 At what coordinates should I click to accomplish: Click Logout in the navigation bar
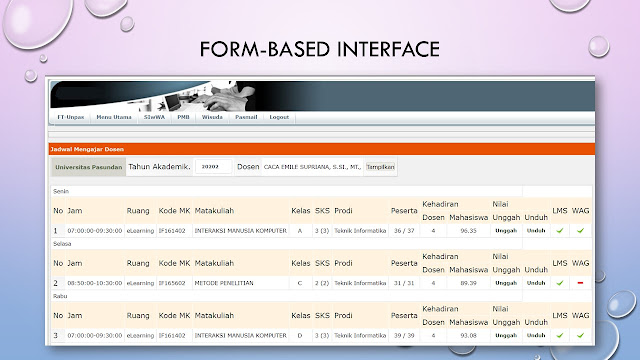click(x=279, y=117)
